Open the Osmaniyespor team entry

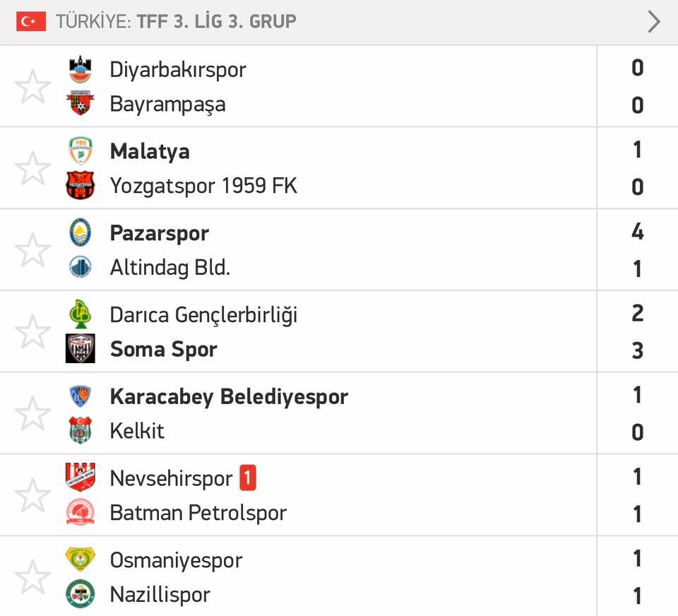pos(176,560)
